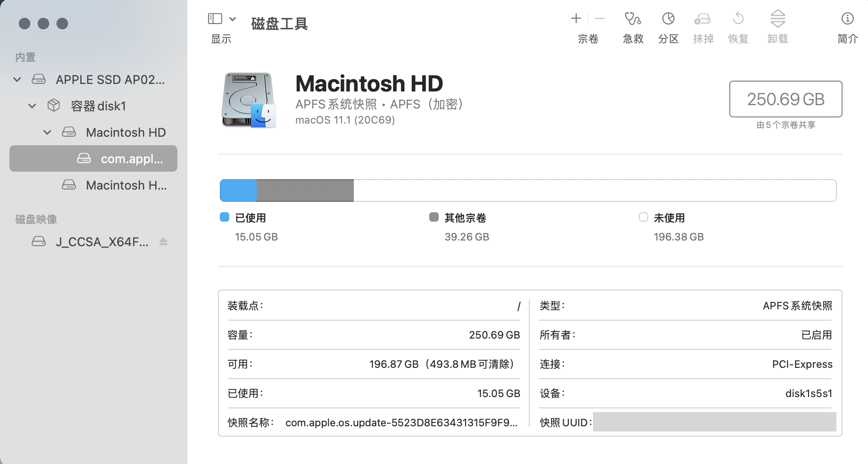The image size is (868, 464).
Task: Open the Partition (分区) tool
Action: [668, 19]
